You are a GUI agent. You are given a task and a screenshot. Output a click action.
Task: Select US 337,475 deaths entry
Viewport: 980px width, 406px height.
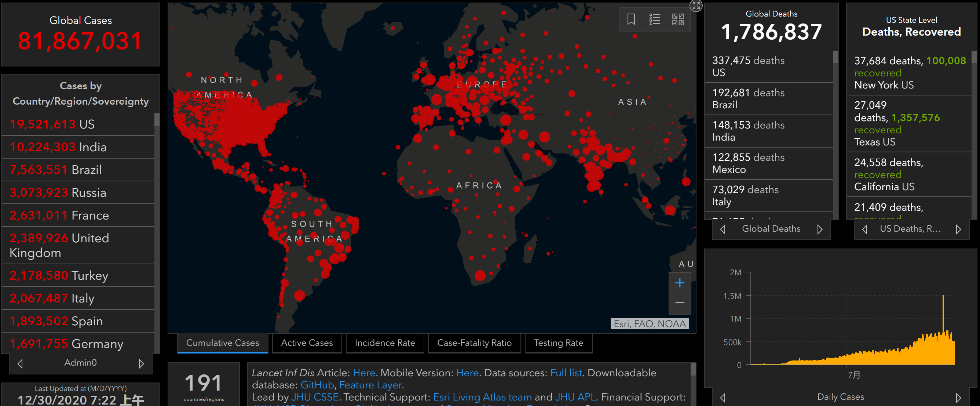(768, 66)
